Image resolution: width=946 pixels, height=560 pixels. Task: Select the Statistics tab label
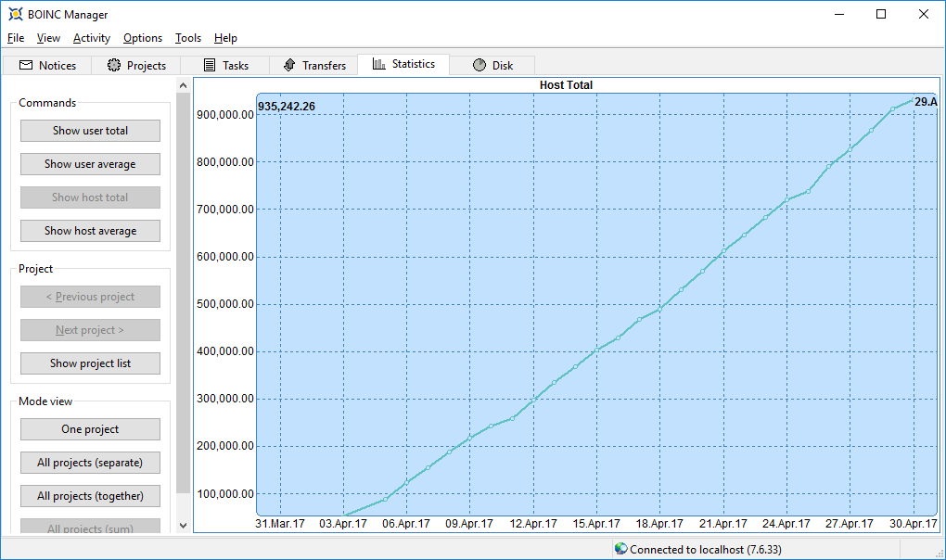point(414,63)
